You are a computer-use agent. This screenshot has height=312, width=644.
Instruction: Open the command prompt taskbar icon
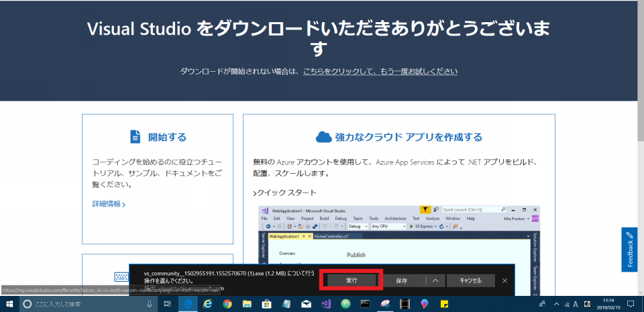tap(365, 304)
